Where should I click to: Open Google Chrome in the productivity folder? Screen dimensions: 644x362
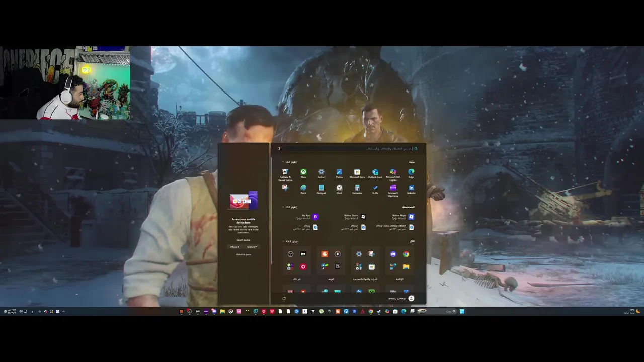click(x=406, y=254)
